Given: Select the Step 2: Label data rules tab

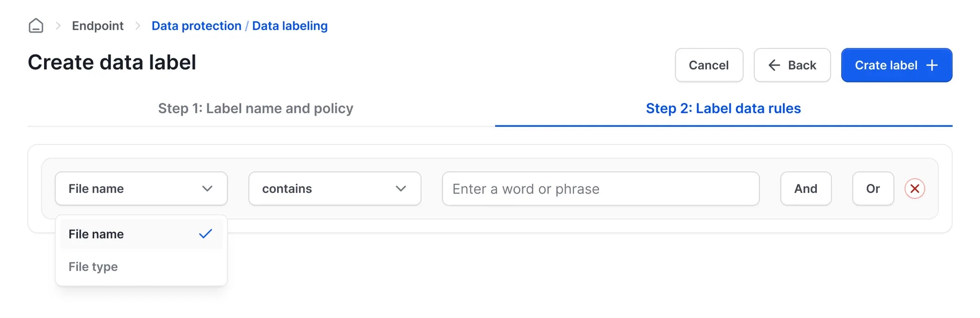Looking at the screenshot, I should (723, 108).
